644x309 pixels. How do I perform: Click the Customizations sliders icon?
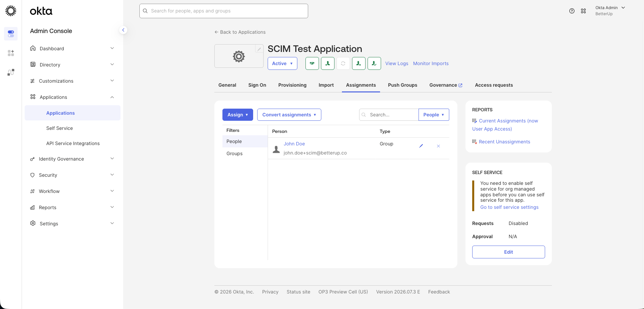[x=32, y=81]
